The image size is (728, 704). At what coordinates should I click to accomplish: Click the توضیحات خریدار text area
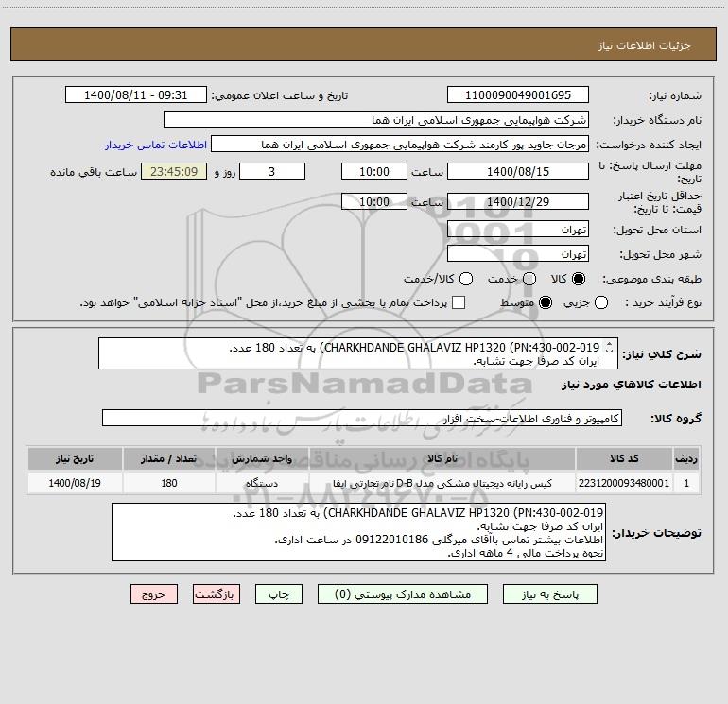pyautogui.click(x=358, y=532)
